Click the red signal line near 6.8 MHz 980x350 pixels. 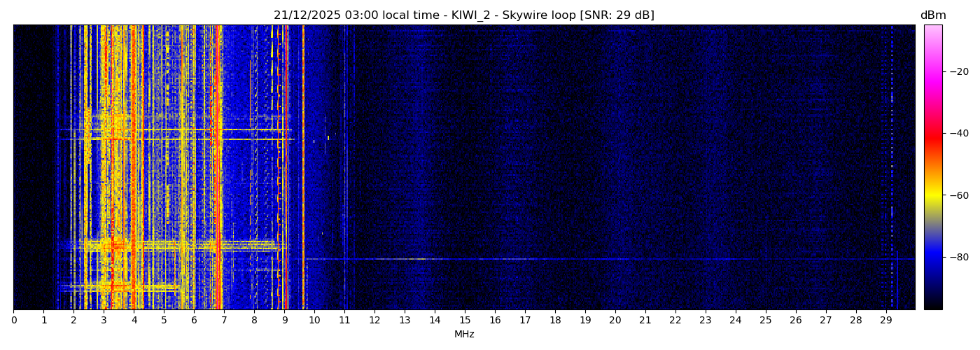(218, 168)
